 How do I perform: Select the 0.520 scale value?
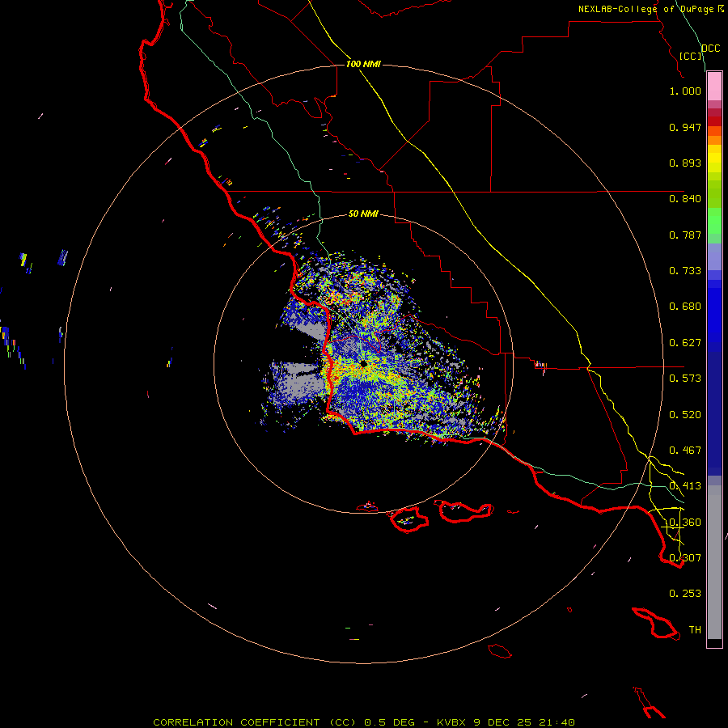click(x=685, y=415)
